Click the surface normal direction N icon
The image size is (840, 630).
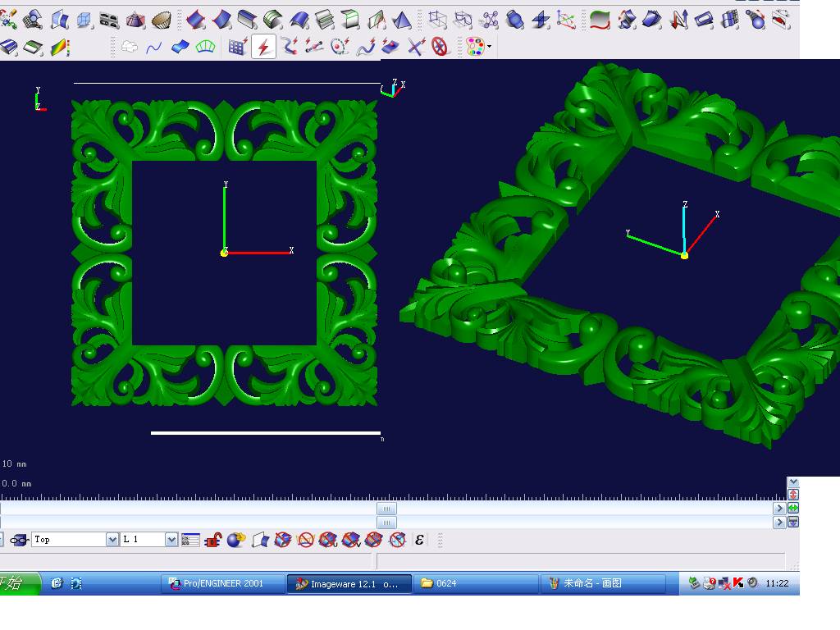tap(678, 21)
